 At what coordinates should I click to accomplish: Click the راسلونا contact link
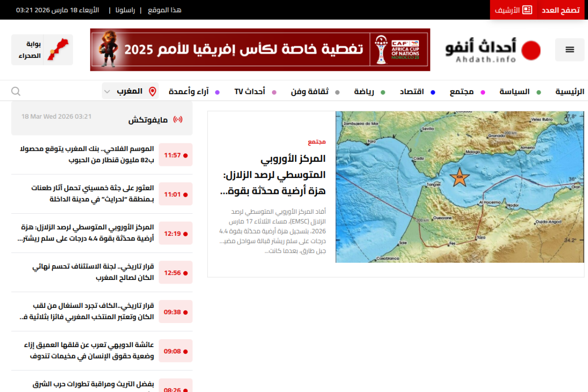click(x=125, y=10)
